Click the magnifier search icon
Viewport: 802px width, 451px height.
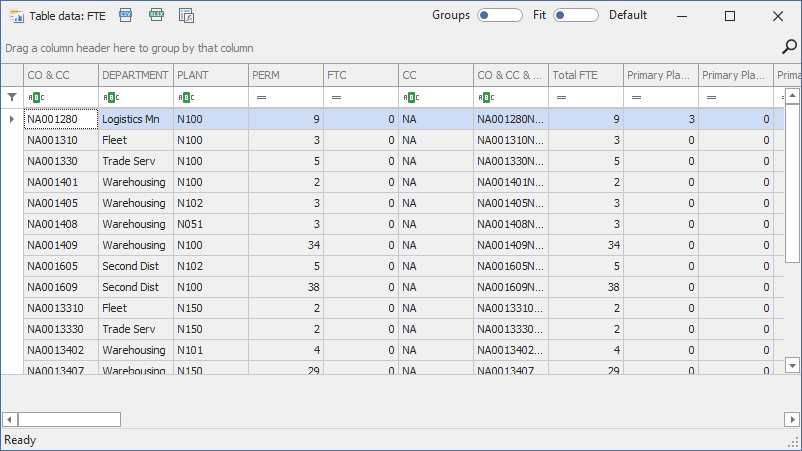(788, 46)
